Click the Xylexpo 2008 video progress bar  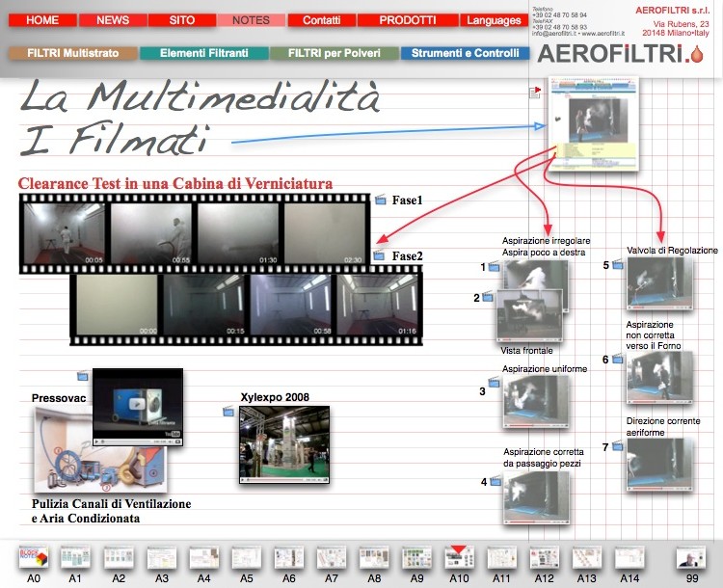[278, 480]
